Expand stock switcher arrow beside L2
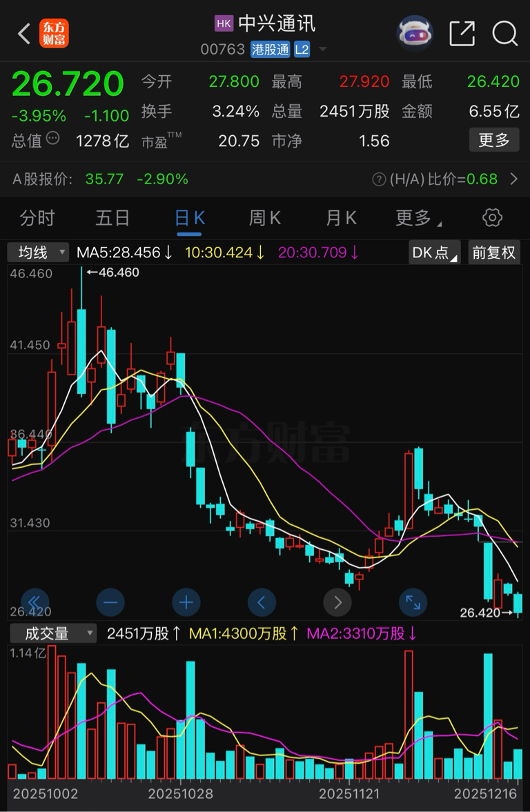 tap(322, 50)
